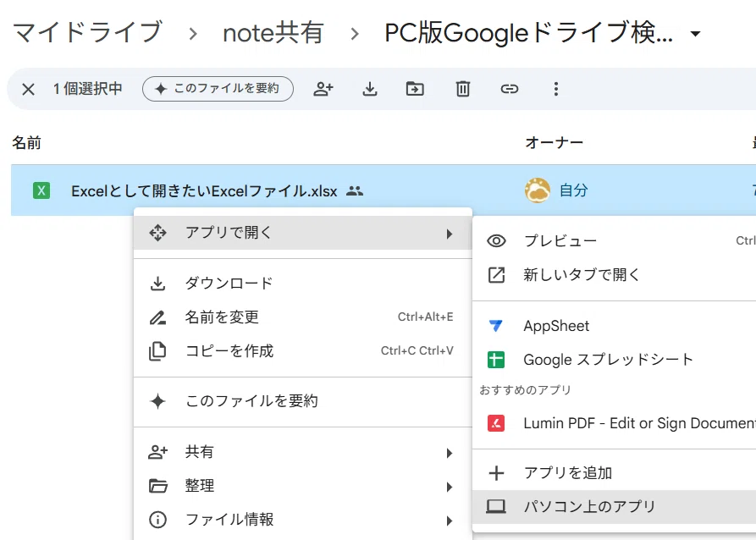Image resolution: width=756 pixels, height=540 pixels.
Task: Click the owner label 自分
Action: [x=573, y=190]
